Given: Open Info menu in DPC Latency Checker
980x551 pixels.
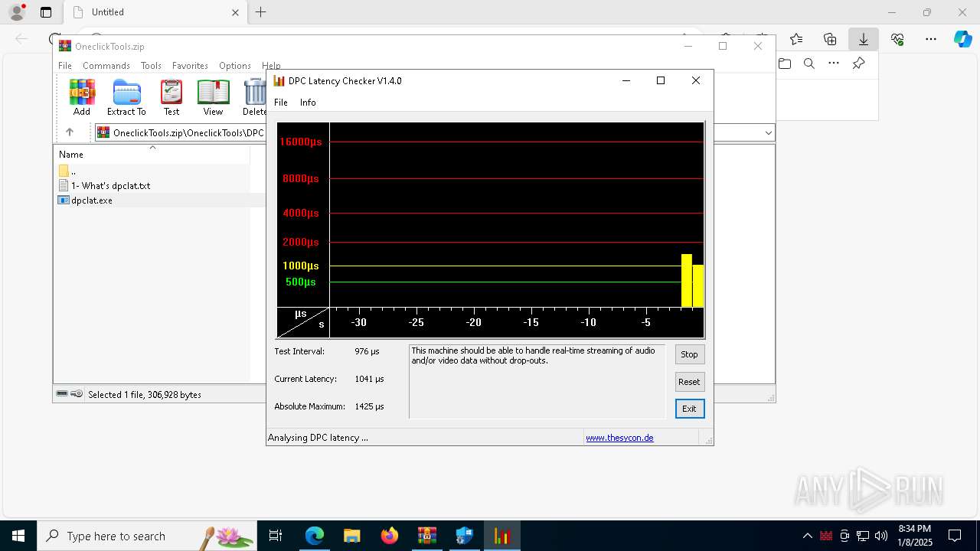Looking at the screenshot, I should (308, 103).
